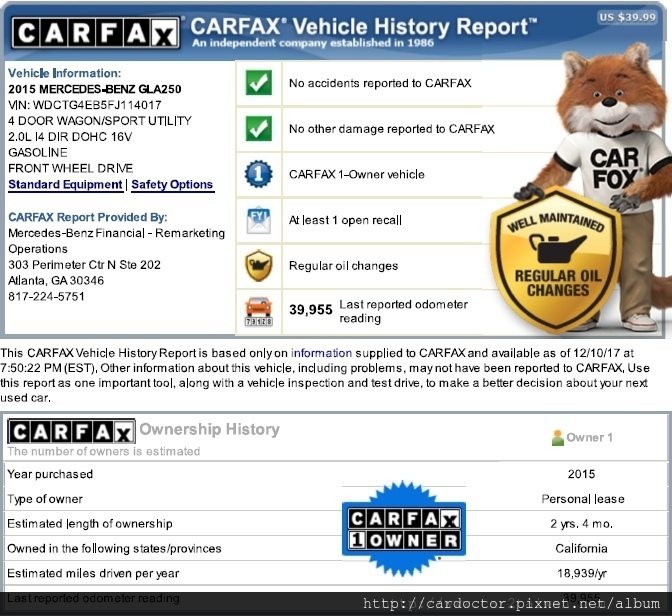The height and width of the screenshot is (616, 672).
Task: Click the CARFAX logo beside Ownership History
Action: [71, 431]
